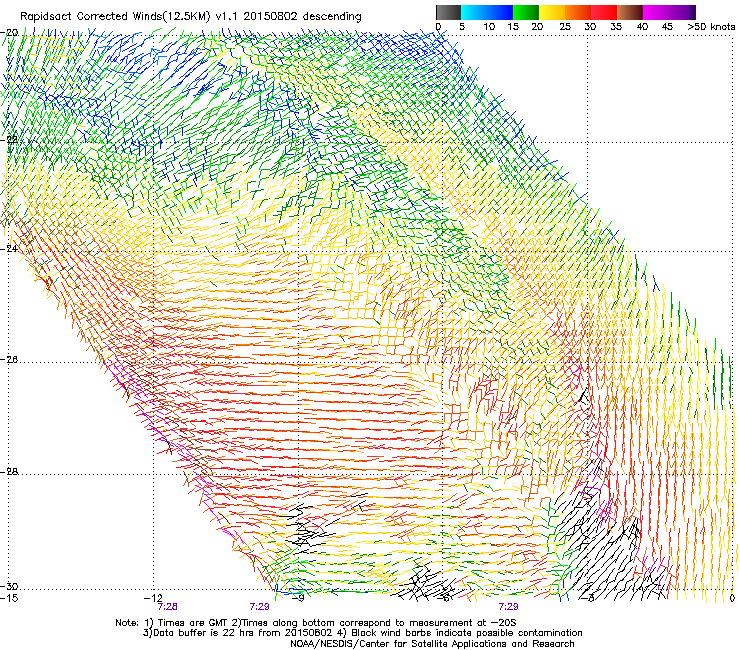Select the orange 25-30 knots legend segment
740x650 pixels.
click(578, 12)
